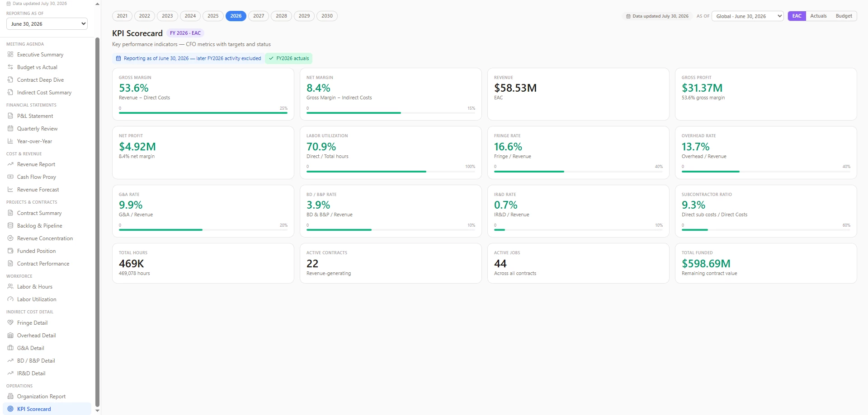Click the G&A Detail icon
Image resolution: width=868 pixels, height=415 pixels.
point(10,348)
